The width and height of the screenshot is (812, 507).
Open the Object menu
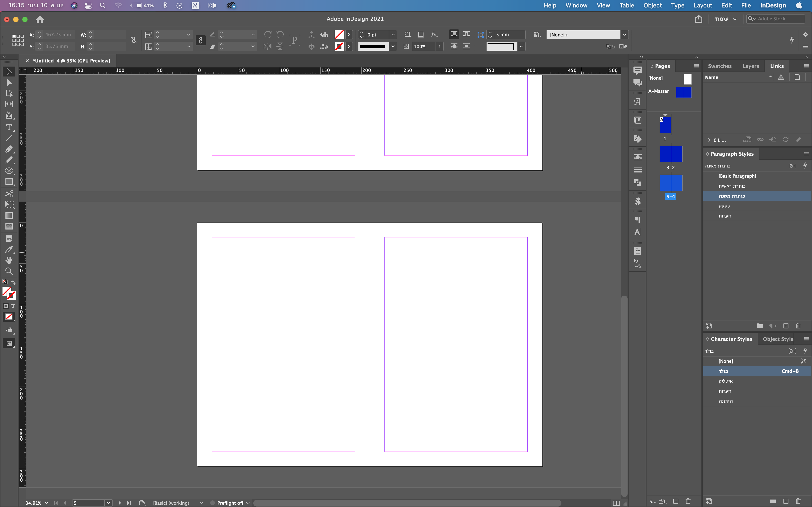[x=652, y=5]
